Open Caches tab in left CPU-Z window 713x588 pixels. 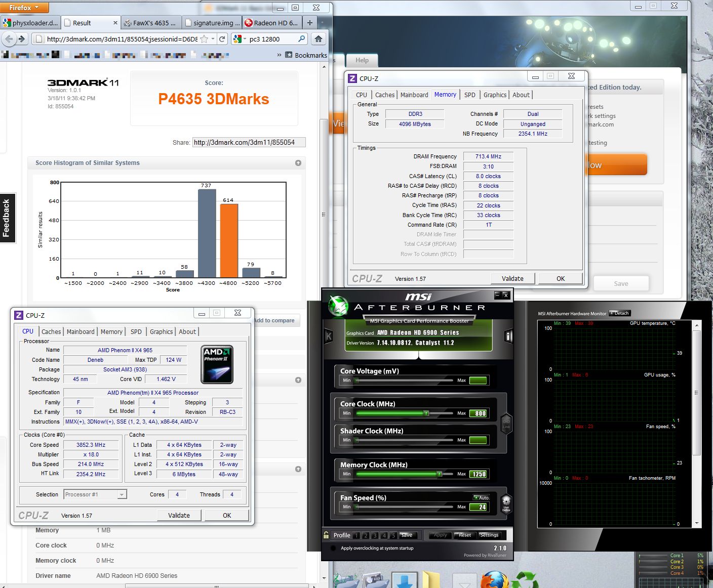[x=51, y=332]
